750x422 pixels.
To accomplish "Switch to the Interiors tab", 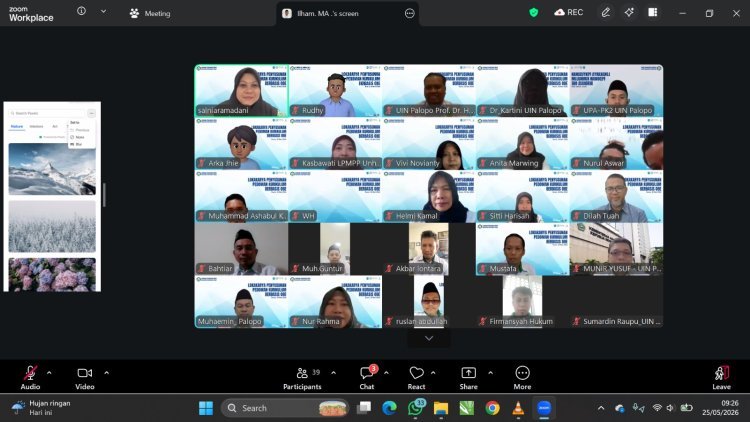I will (36, 126).
